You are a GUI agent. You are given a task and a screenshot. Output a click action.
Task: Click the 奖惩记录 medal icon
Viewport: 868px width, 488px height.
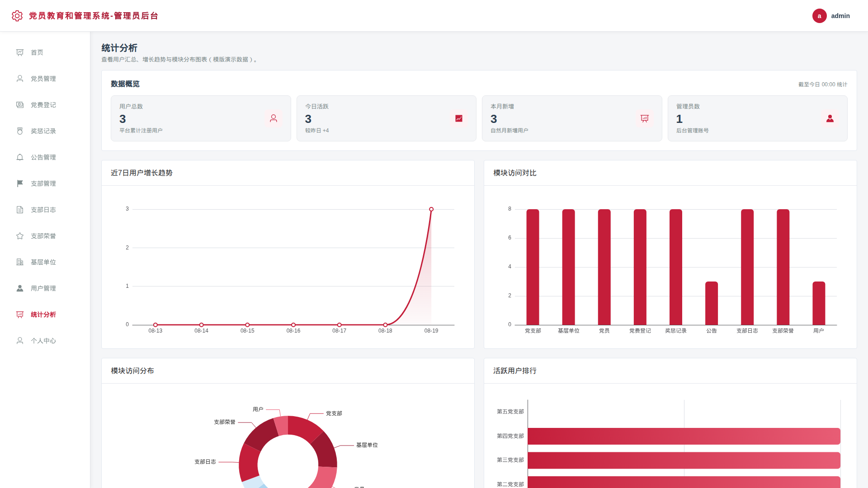click(x=20, y=131)
